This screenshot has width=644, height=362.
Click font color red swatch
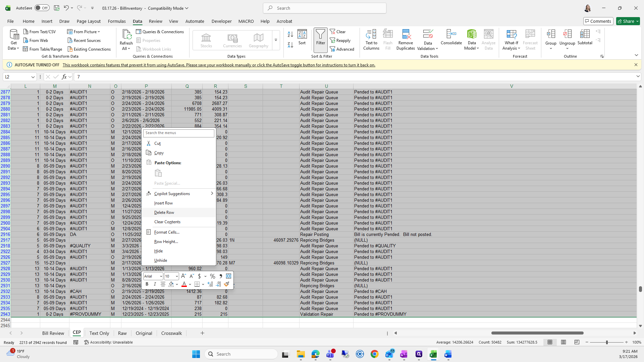tap(184, 284)
